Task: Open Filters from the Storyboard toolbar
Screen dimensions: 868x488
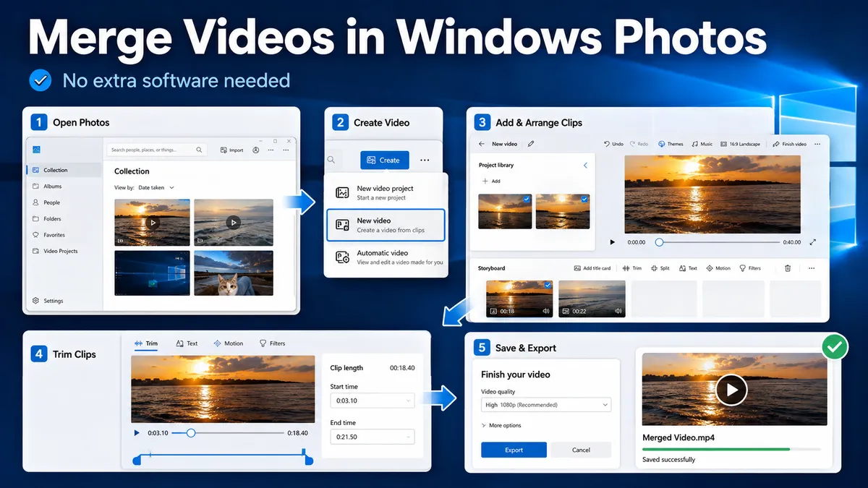Action: pyautogui.click(x=750, y=268)
